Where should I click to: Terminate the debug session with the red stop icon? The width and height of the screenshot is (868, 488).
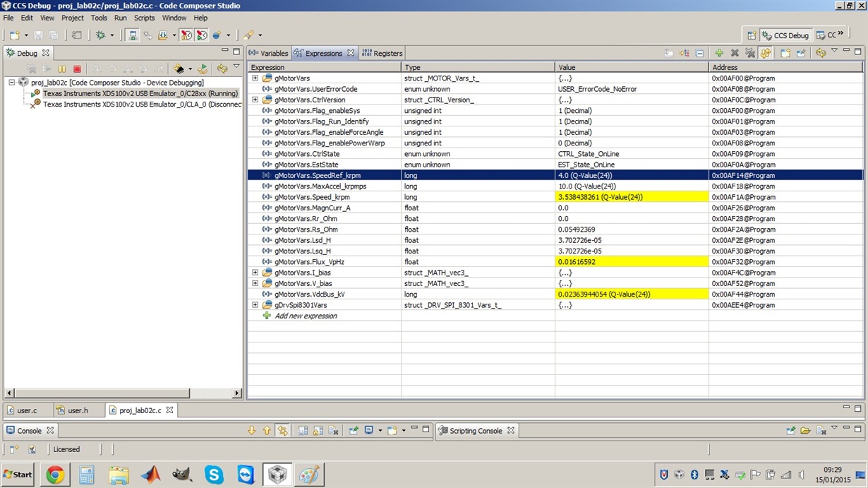pyautogui.click(x=78, y=69)
